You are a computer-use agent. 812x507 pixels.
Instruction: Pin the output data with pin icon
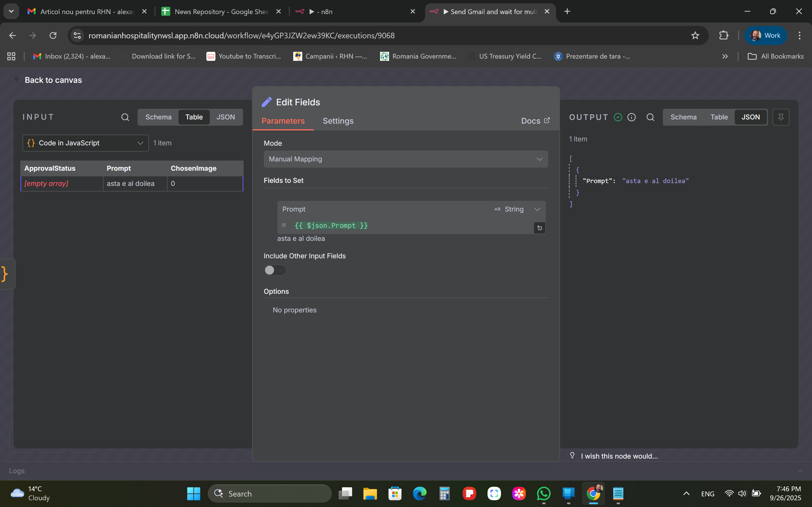coord(781,117)
